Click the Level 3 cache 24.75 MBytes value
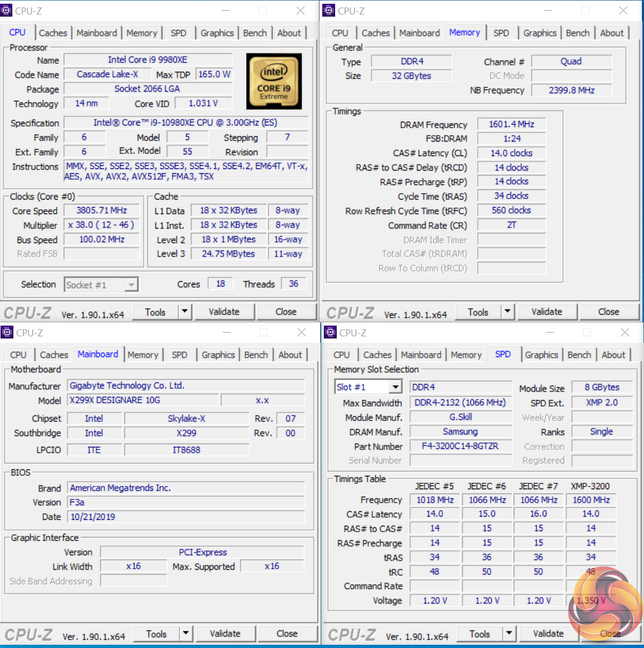 click(x=228, y=254)
